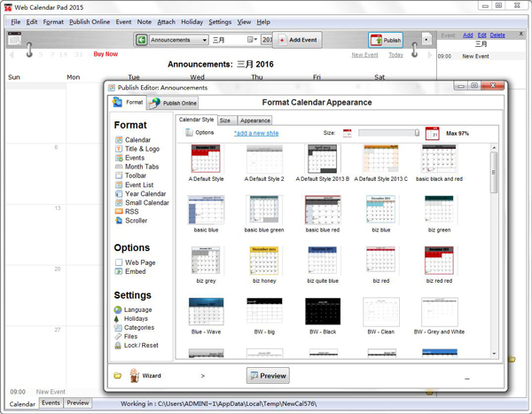This screenshot has width=532, height=414.
Task: Select the Calendar Style tab
Action: 196,120
